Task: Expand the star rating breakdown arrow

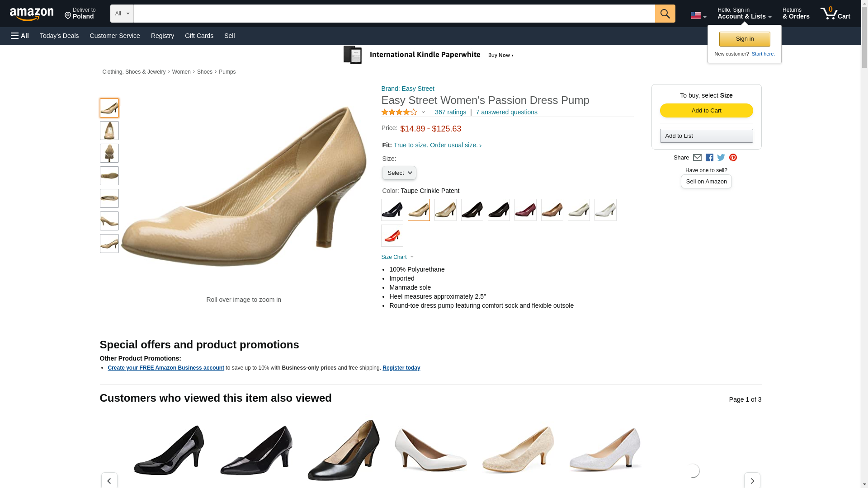Action: (423, 112)
